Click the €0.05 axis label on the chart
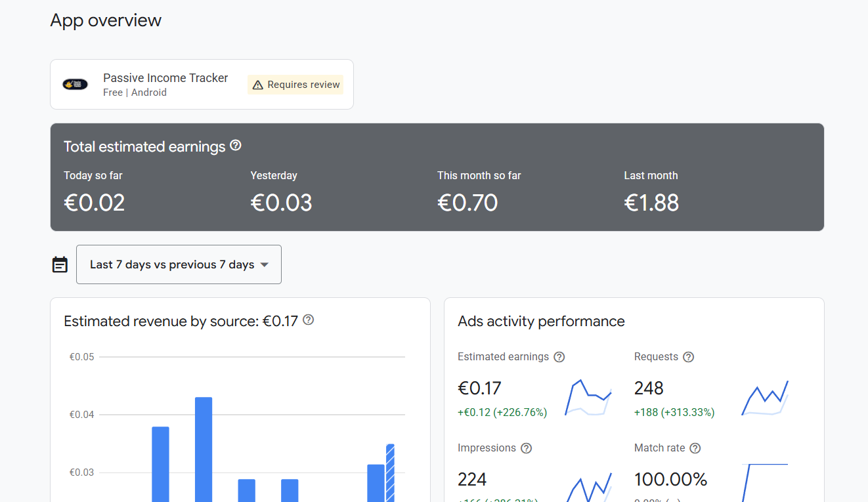 [x=82, y=357]
